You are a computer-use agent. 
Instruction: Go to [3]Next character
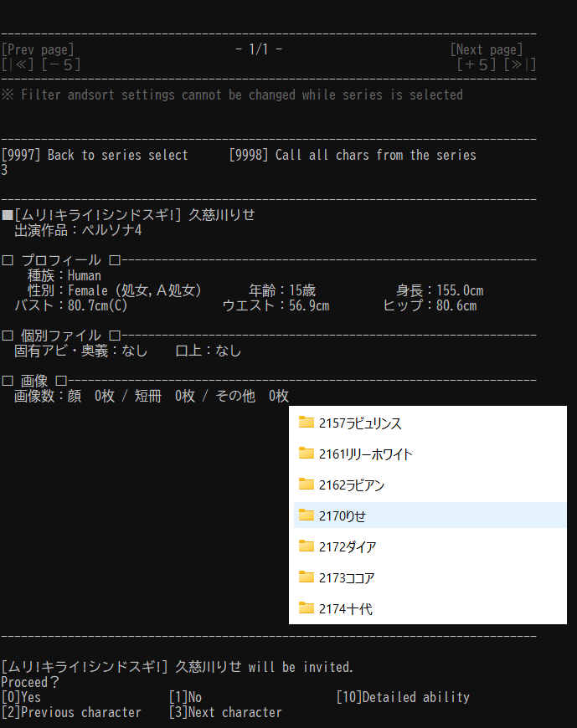tap(225, 713)
